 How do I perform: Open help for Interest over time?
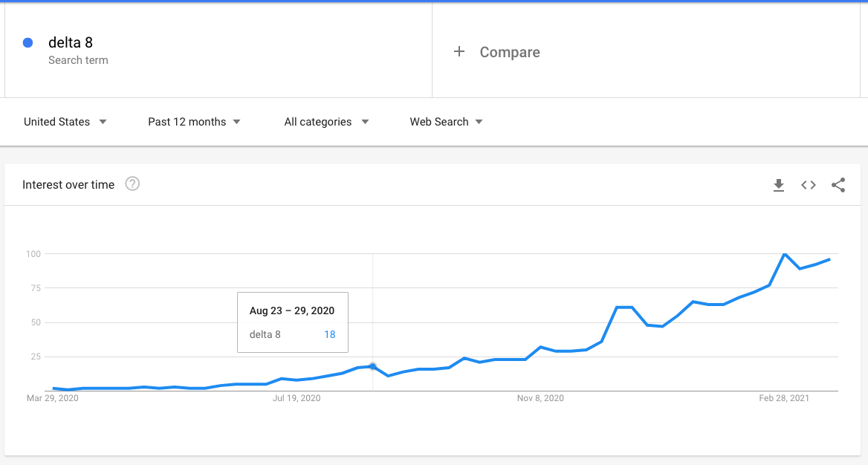tap(132, 183)
